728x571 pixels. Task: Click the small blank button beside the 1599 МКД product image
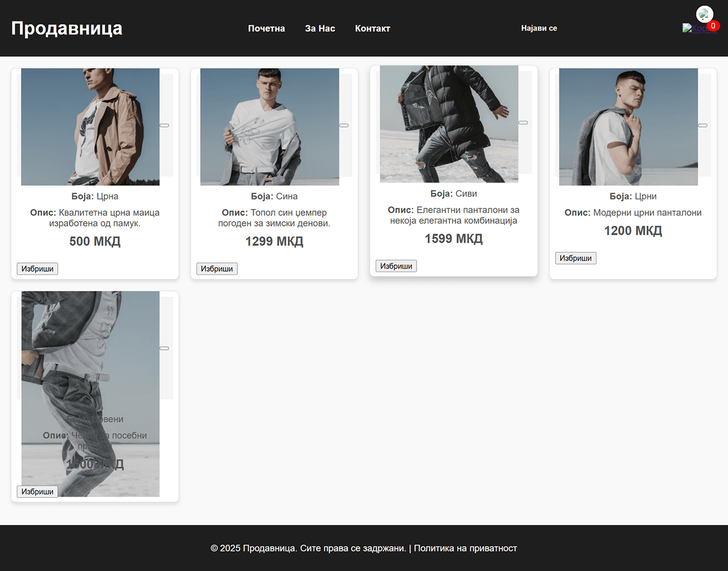[523, 123]
